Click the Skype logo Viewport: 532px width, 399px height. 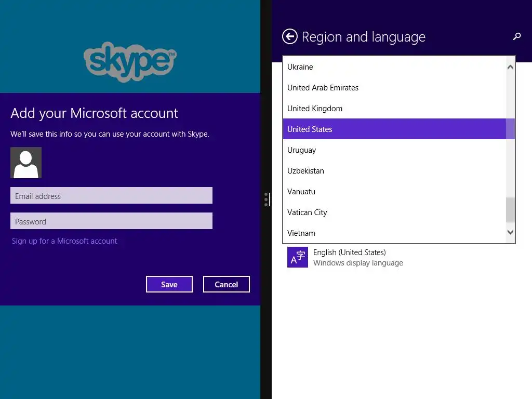tap(130, 62)
